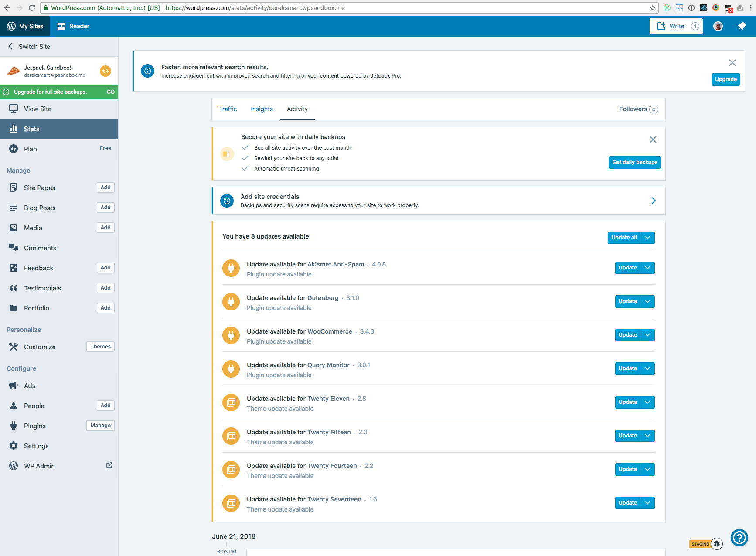The height and width of the screenshot is (556, 756).
Task: Expand the Update all dropdown arrow
Action: click(x=647, y=238)
